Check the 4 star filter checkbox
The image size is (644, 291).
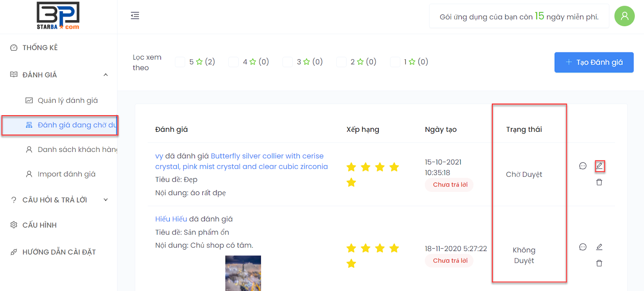pyautogui.click(x=233, y=62)
